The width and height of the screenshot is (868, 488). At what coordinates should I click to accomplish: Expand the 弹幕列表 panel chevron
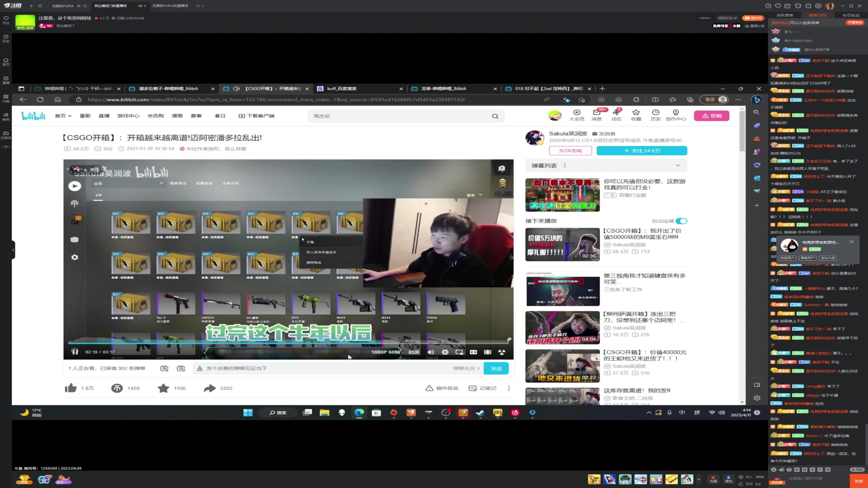677,166
